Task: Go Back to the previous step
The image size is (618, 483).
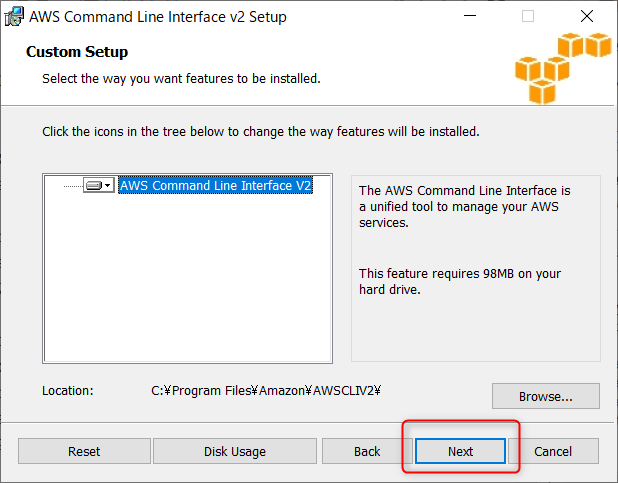Action: click(367, 451)
